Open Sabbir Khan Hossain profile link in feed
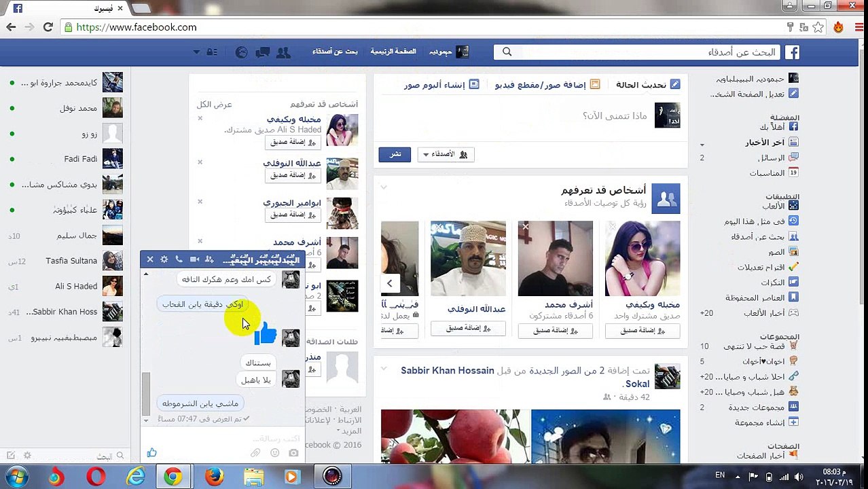Screen dimensions: 868x489 (x=448, y=370)
